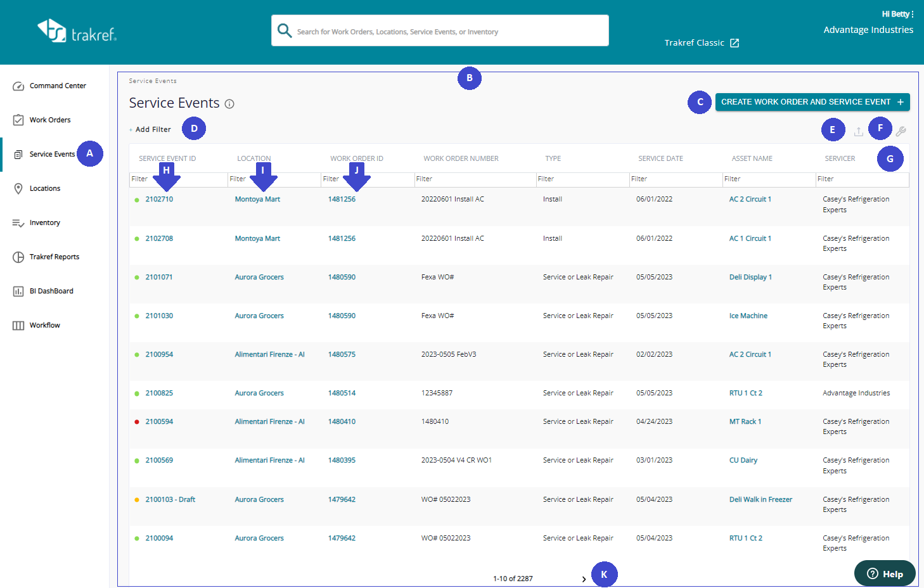Click the Service Event ID filter field
Viewport: 924px width, 588px height.
pos(178,179)
